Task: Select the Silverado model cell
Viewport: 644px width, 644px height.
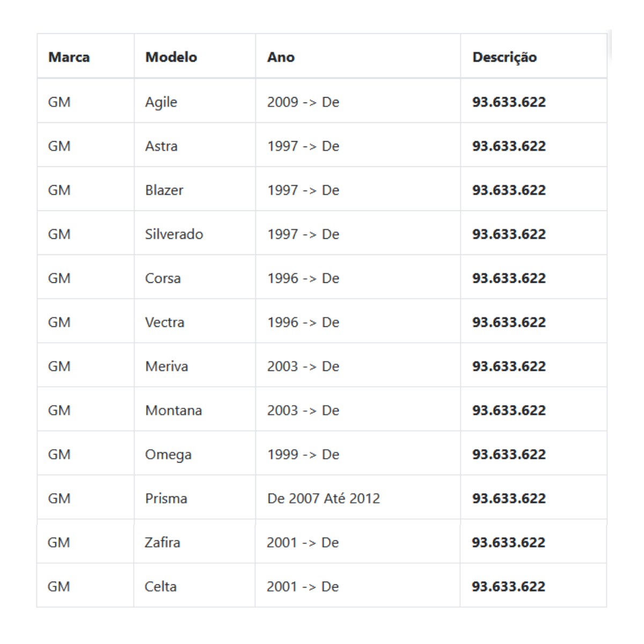Action: [195, 233]
